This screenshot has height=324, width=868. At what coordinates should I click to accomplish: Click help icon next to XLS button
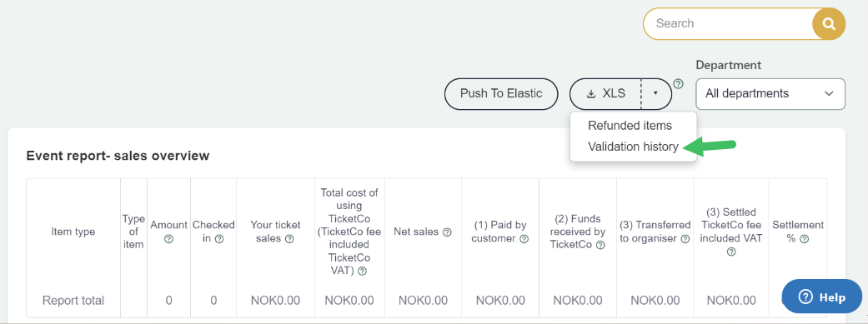click(x=678, y=84)
